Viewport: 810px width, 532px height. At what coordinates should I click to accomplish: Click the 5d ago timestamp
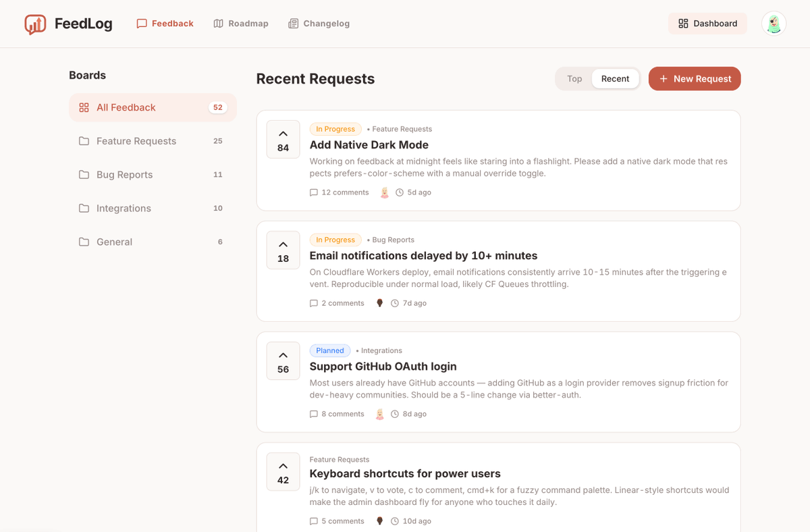coord(413,192)
